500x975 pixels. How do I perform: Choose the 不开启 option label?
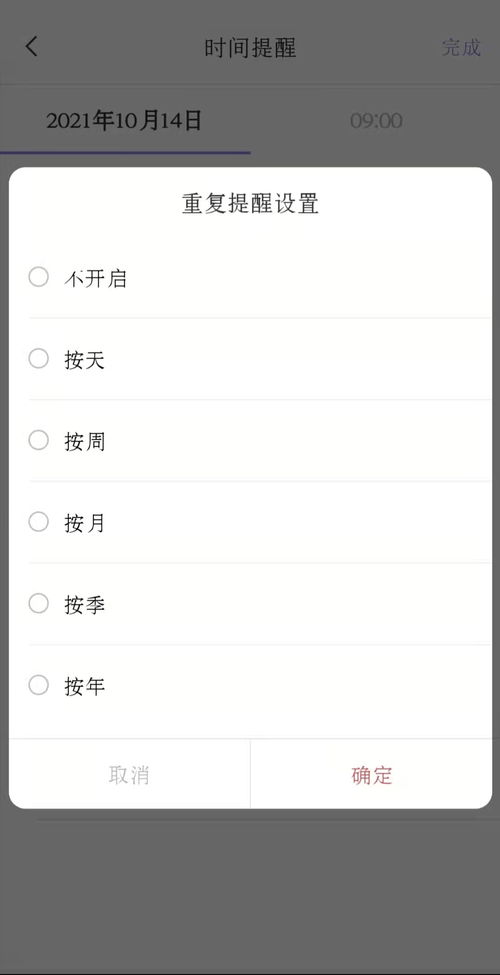coord(95,278)
